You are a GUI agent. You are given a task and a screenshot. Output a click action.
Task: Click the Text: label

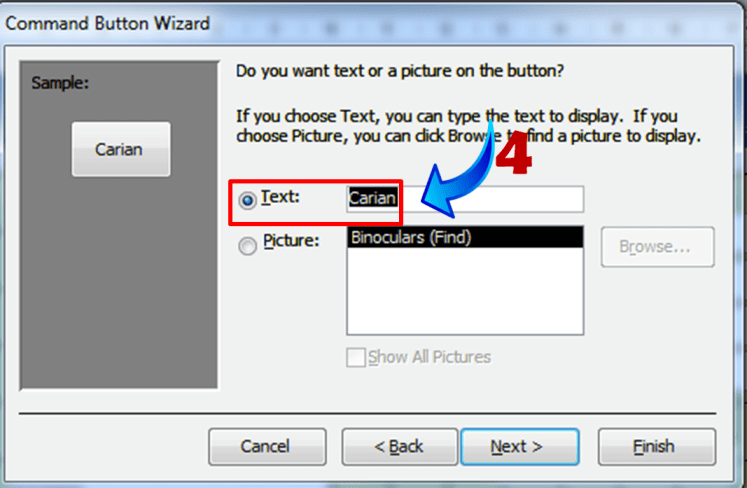(x=280, y=196)
